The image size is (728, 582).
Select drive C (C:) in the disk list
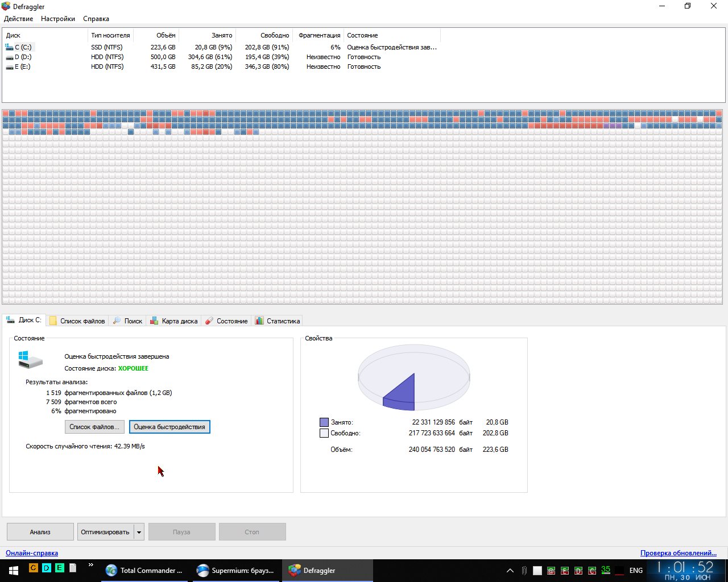[x=221, y=47]
